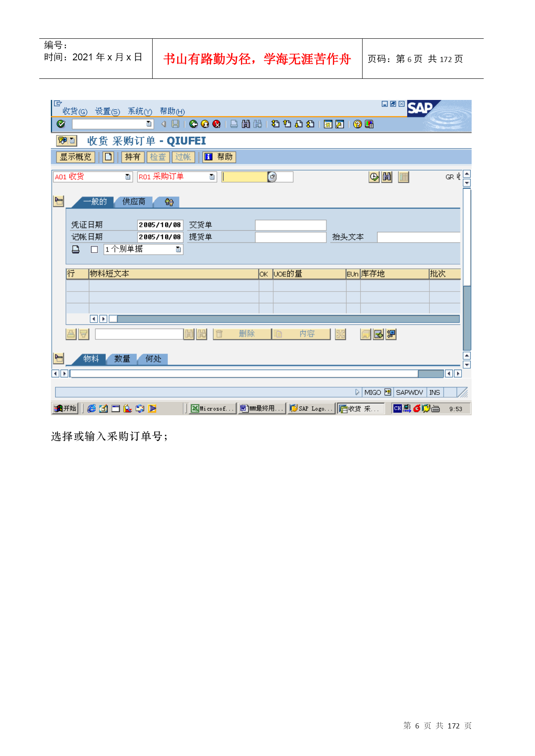Expand the status bar arrow left of MIGO
The image size is (535, 756).
pyautogui.click(x=357, y=392)
